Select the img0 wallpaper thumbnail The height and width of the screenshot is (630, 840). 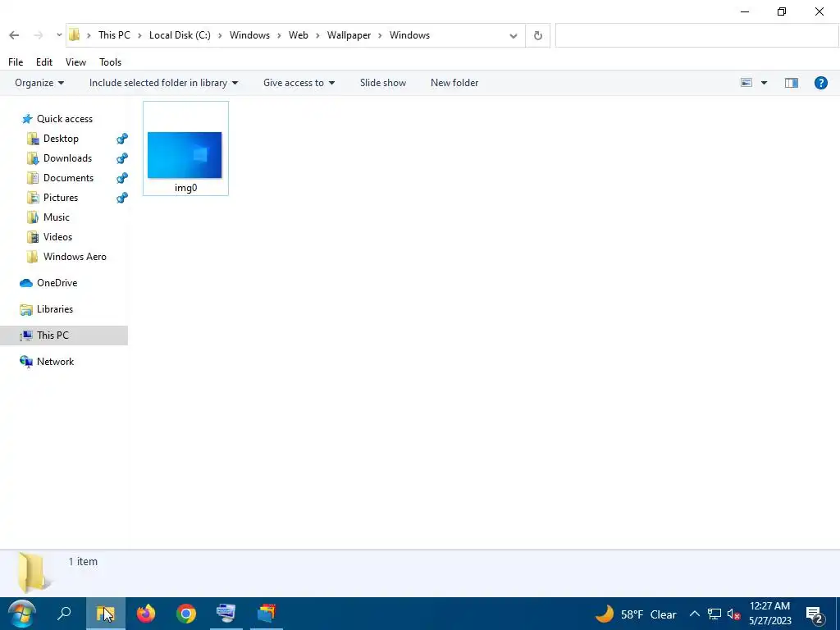click(185, 148)
